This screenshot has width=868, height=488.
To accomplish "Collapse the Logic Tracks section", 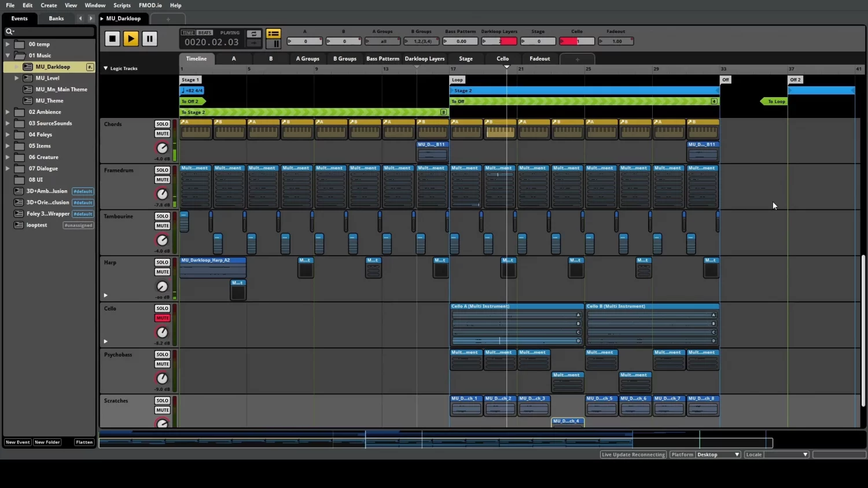I will (106, 68).
